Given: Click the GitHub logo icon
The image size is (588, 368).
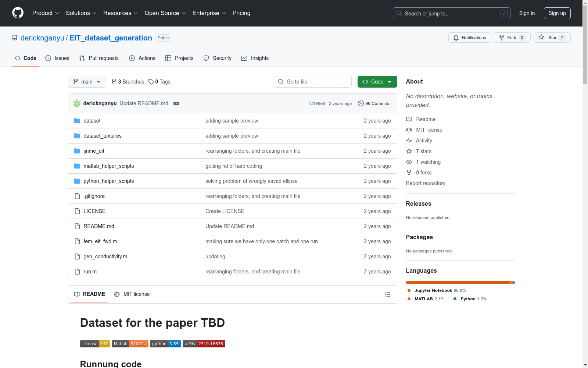Looking at the screenshot, I should click(x=18, y=13).
